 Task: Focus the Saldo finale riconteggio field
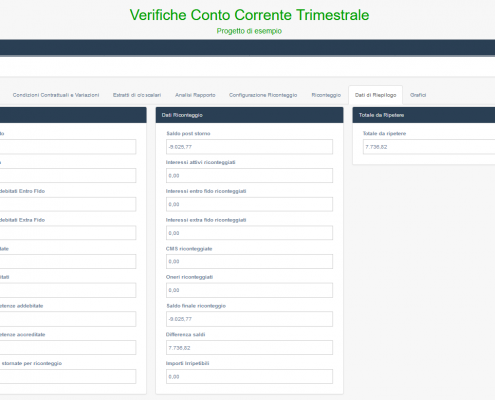pyautogui.click(x=249, y=319)
